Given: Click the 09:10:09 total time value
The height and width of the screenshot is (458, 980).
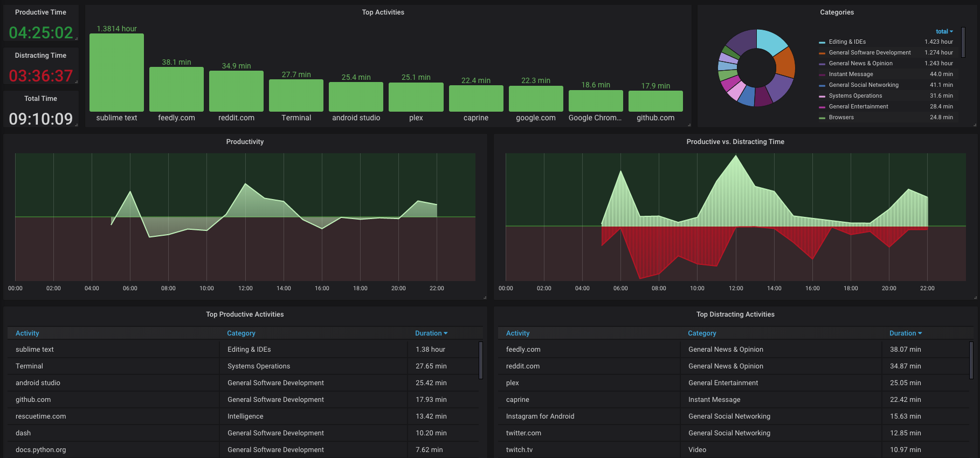Looking at the screenshot, I should tap(41, 119).
